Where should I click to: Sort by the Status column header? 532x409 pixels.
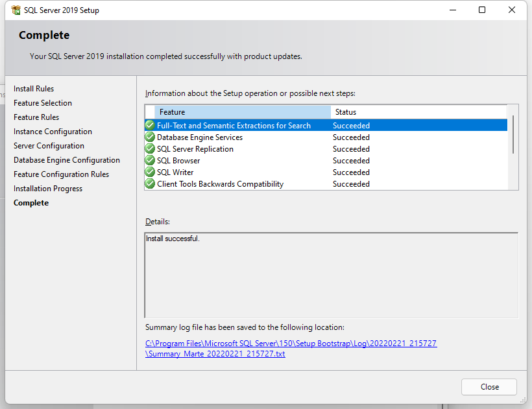[x=418, y=112]
